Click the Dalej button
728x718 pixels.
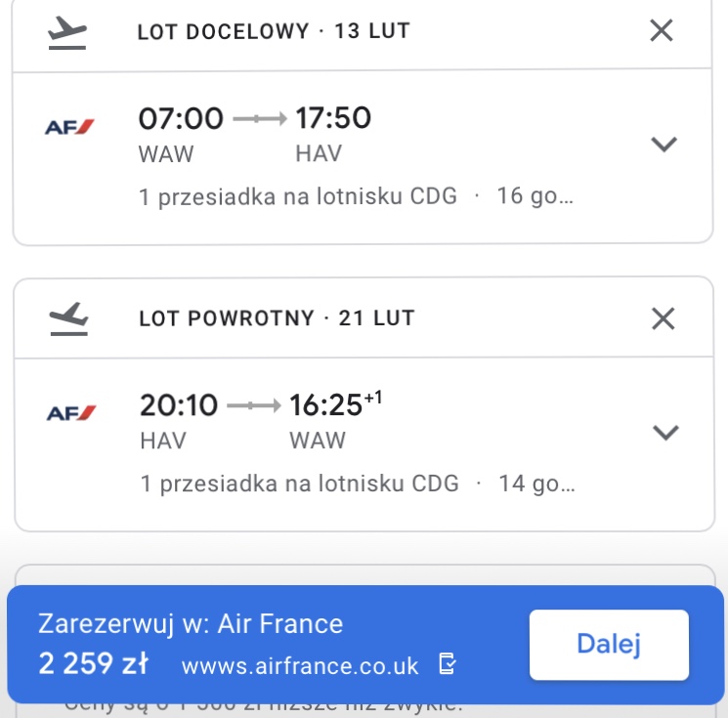(609, 645)
